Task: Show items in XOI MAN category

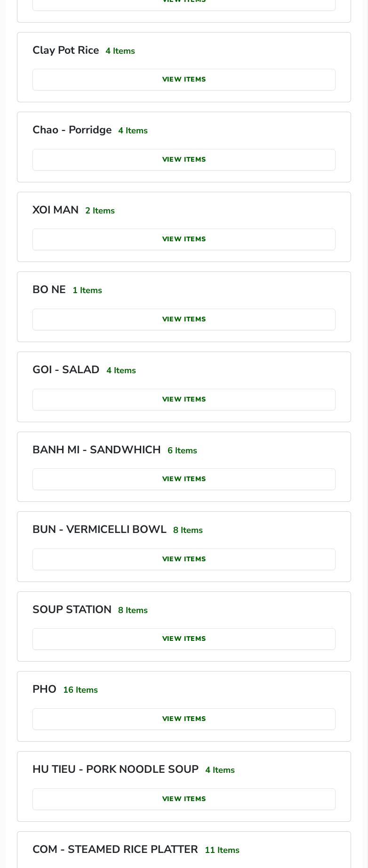Action: pos(184,239)
